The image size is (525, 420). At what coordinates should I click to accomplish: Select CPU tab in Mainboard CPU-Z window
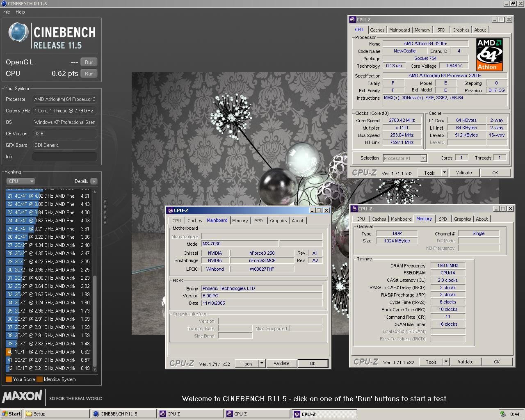coord(176,221)
